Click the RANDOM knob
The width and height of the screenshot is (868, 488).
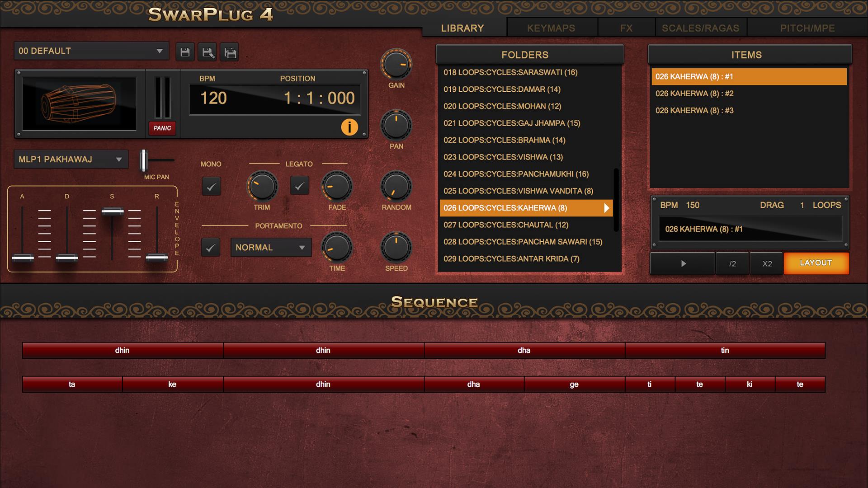click(x=396, y=186)
